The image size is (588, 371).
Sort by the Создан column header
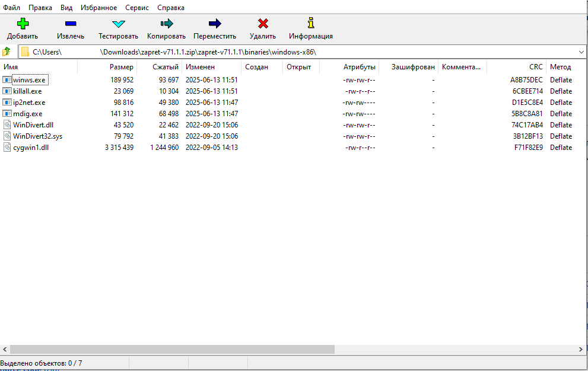pos(262,67)
